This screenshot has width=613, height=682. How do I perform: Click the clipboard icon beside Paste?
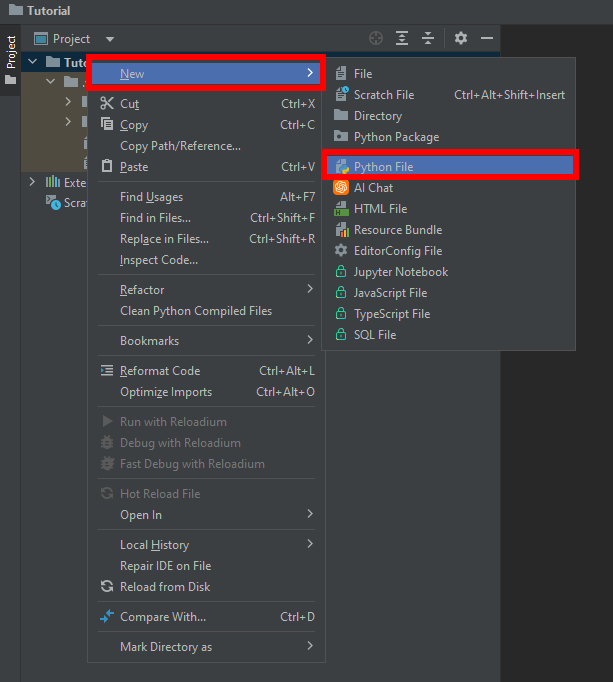click(x=107, y=166)
